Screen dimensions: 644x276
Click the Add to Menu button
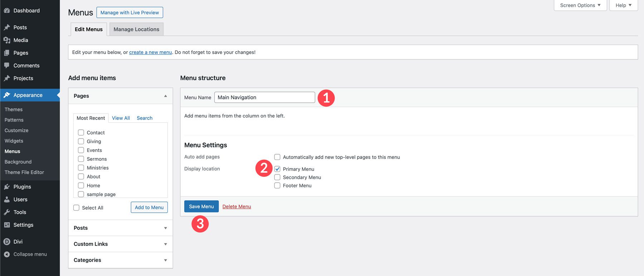(x=149, y=207)
